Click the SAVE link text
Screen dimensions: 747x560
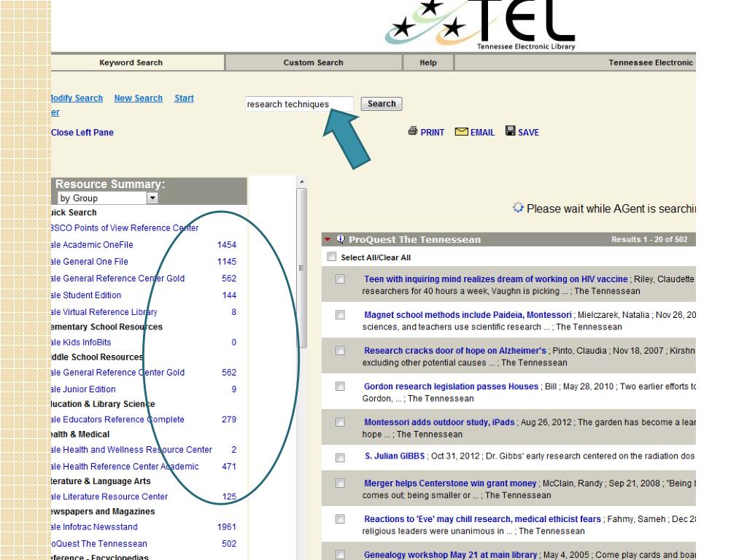[528, 133]
